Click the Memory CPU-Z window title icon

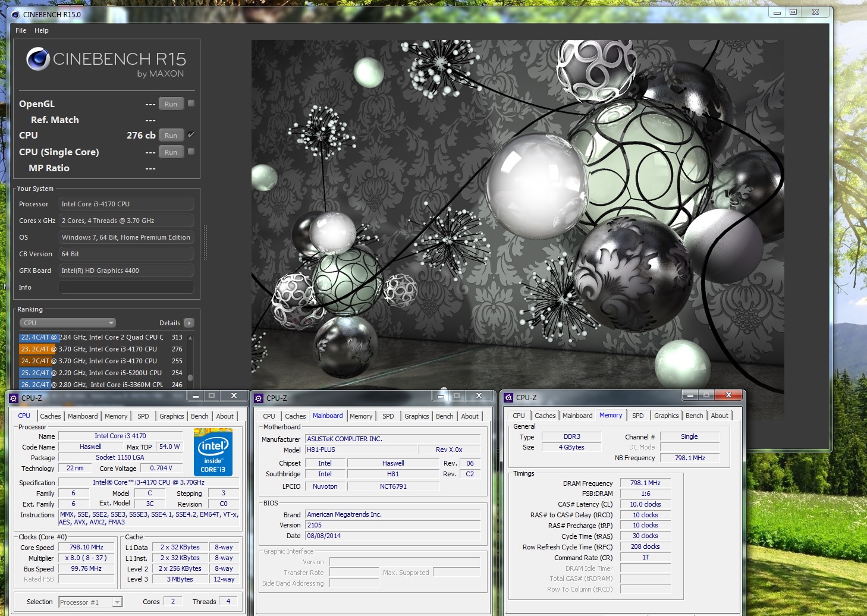coord(508,397)
